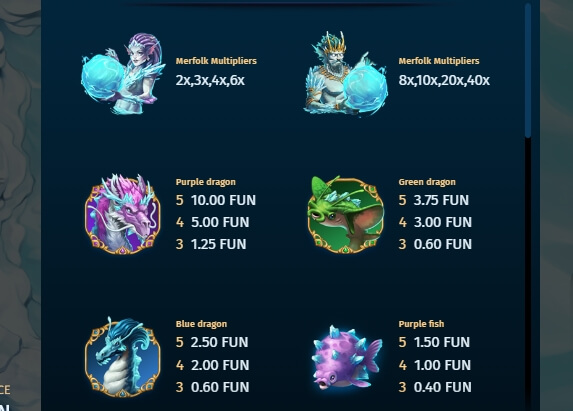This screenshot has height=411, width=573.
Task: Click the 2.50 FUN payout value
Action: 220,342
